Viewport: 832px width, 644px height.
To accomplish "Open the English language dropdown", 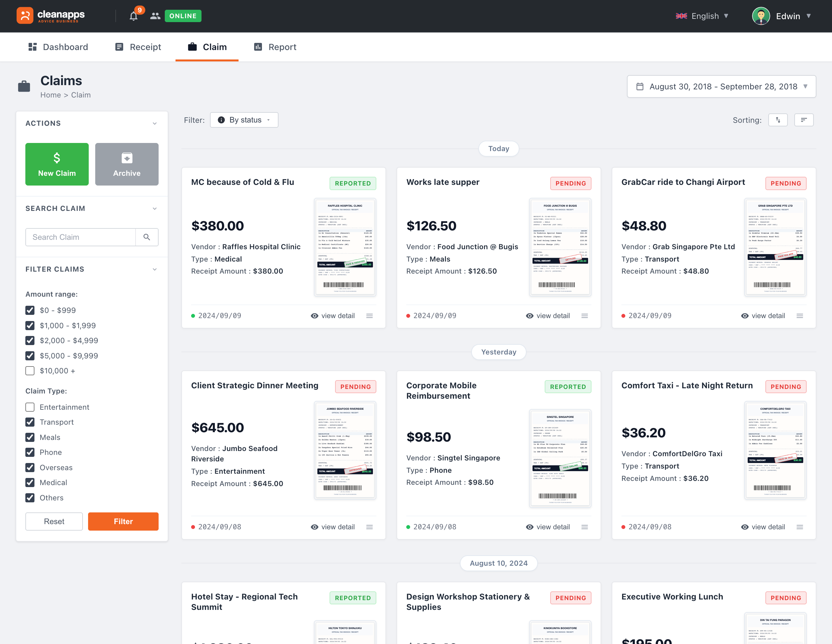I will (x=702, y=16).
